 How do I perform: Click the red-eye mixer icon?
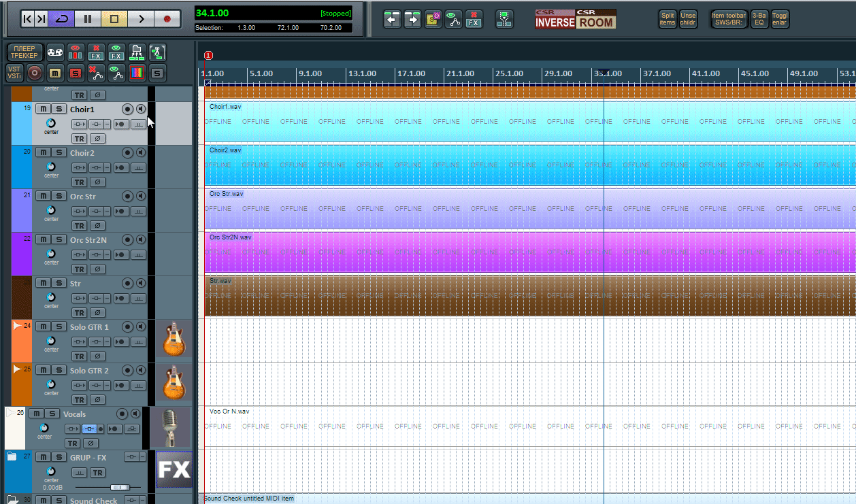(76, 52)
